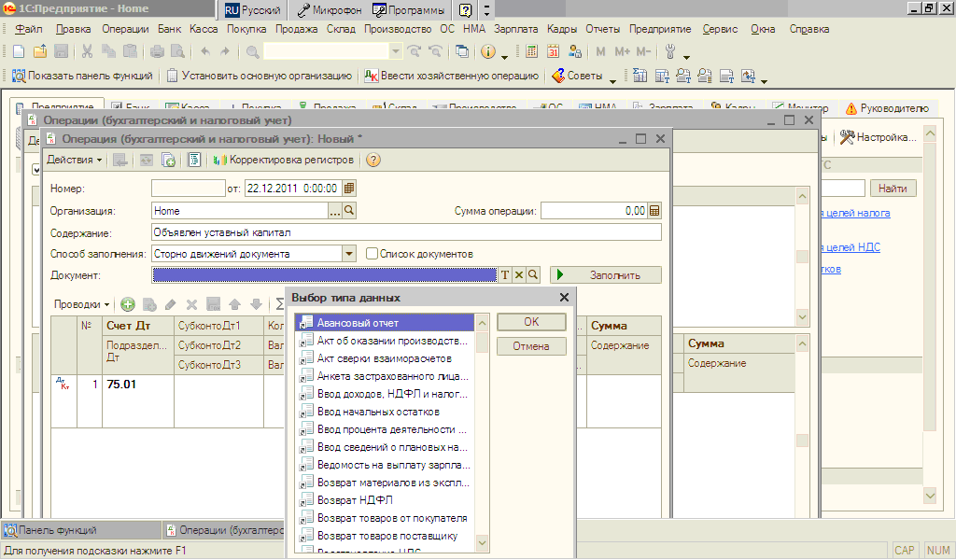
Task: Click the New document icon in main toolbar
Action: [x=19, y=51]
